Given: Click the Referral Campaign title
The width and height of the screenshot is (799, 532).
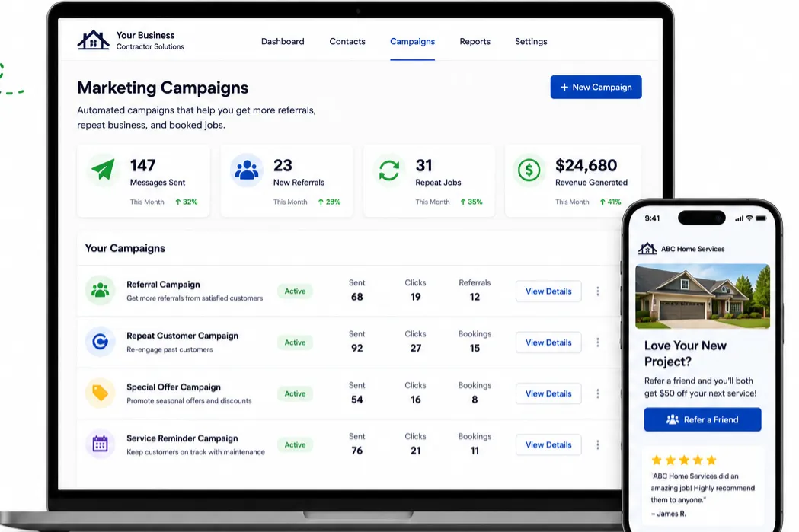Looking at the screenshot, I should point(163,285).
